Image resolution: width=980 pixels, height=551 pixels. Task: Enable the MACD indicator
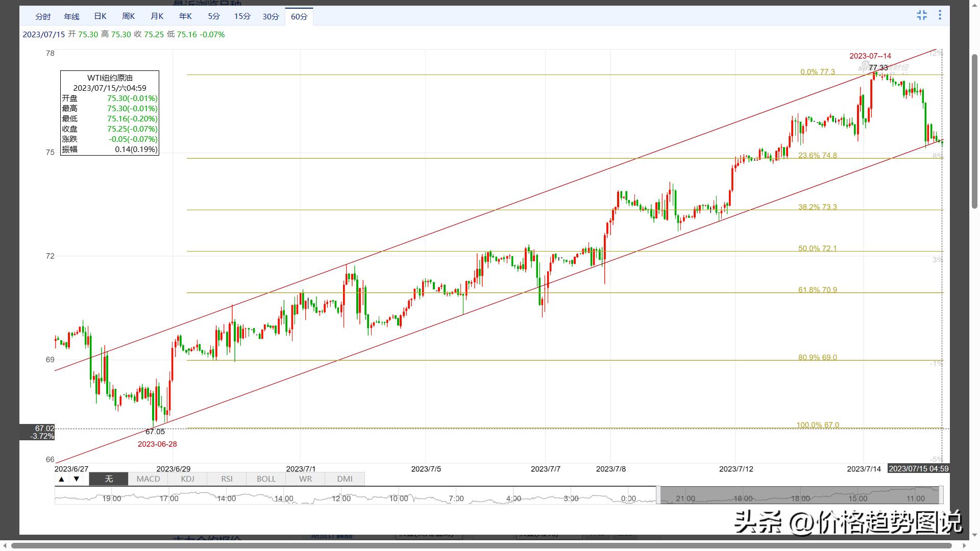coord(148,479)
